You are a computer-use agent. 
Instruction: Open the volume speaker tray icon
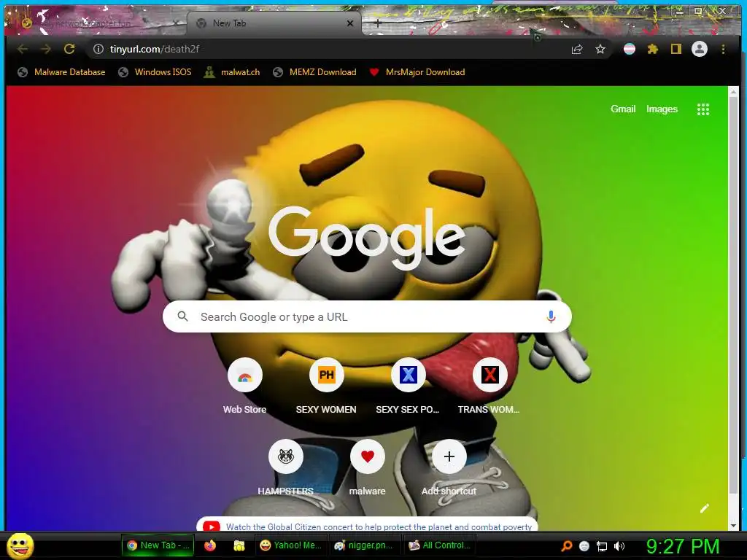619,546
